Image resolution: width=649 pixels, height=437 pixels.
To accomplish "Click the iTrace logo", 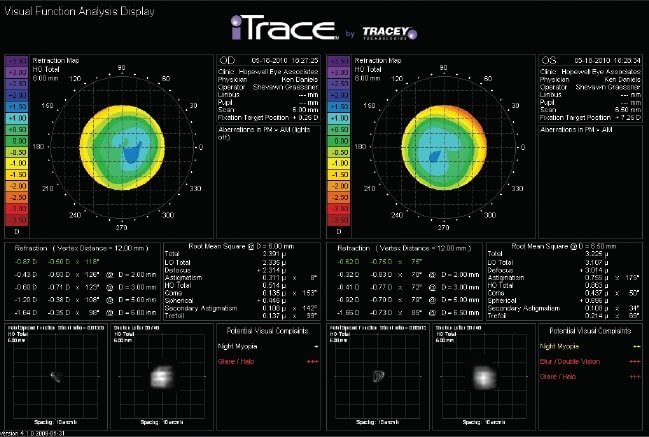I will 284,28.
